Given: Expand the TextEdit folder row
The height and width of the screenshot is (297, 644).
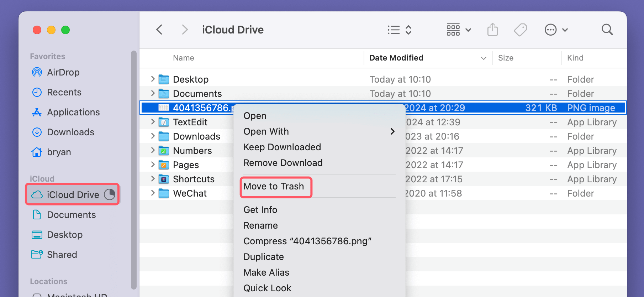Looking at the screenshot, I should [153, 122].
